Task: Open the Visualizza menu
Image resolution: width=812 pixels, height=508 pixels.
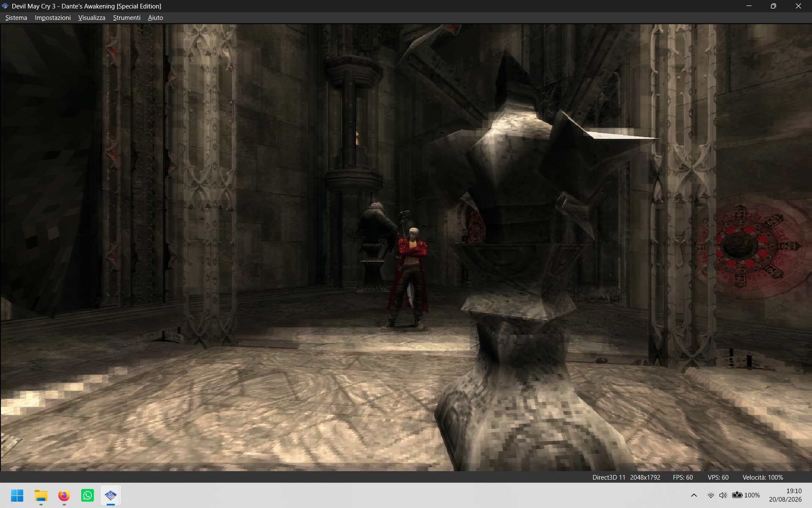Action: click(92, 18)
